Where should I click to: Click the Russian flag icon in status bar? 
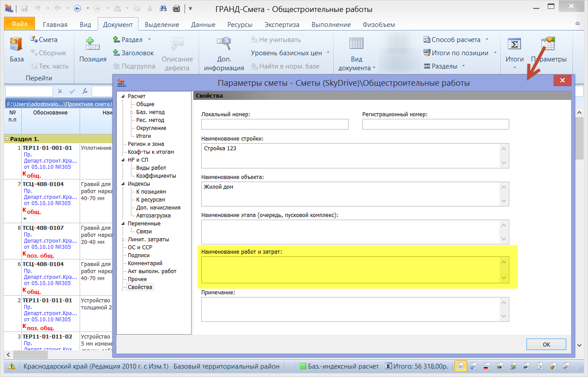[486, 366]
